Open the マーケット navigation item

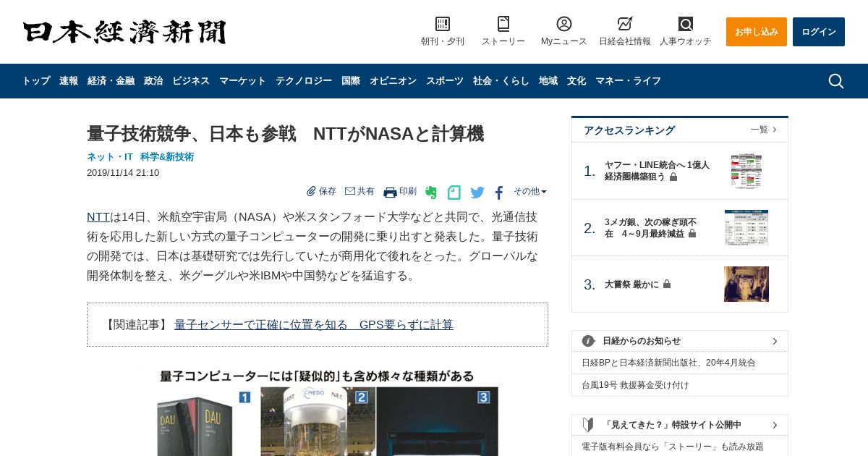click(x=242, y=81)
